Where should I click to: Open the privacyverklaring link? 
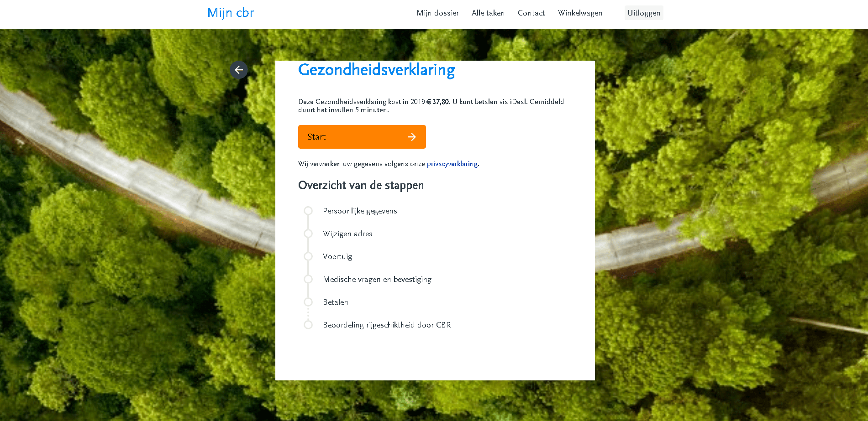452,164
